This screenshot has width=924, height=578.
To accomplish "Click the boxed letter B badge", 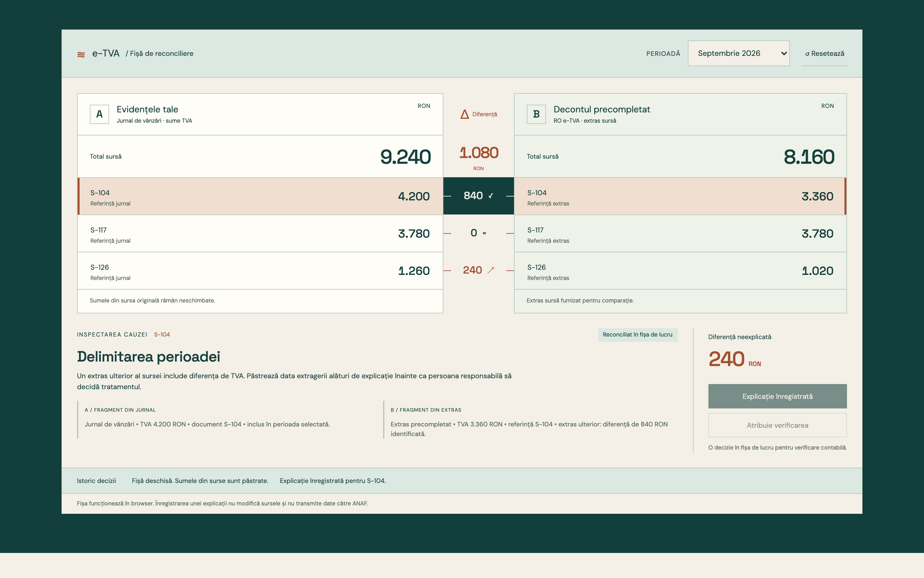I will point(536,114).
